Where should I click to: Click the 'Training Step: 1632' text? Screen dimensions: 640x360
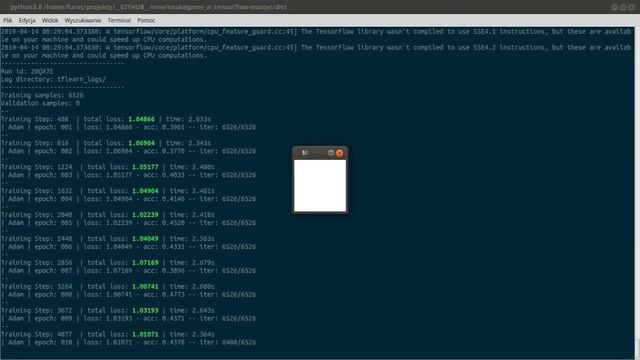36,191
